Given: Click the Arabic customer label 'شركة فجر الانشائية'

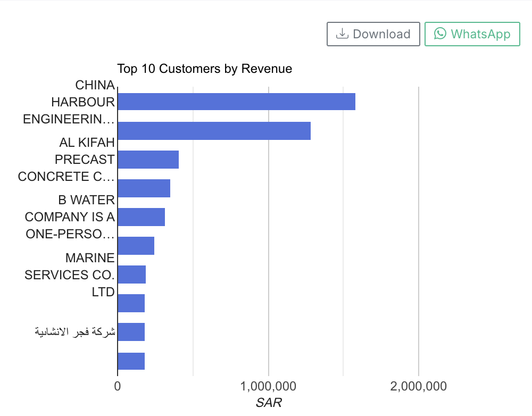Looking at the screenshot, I should (75, 331).
